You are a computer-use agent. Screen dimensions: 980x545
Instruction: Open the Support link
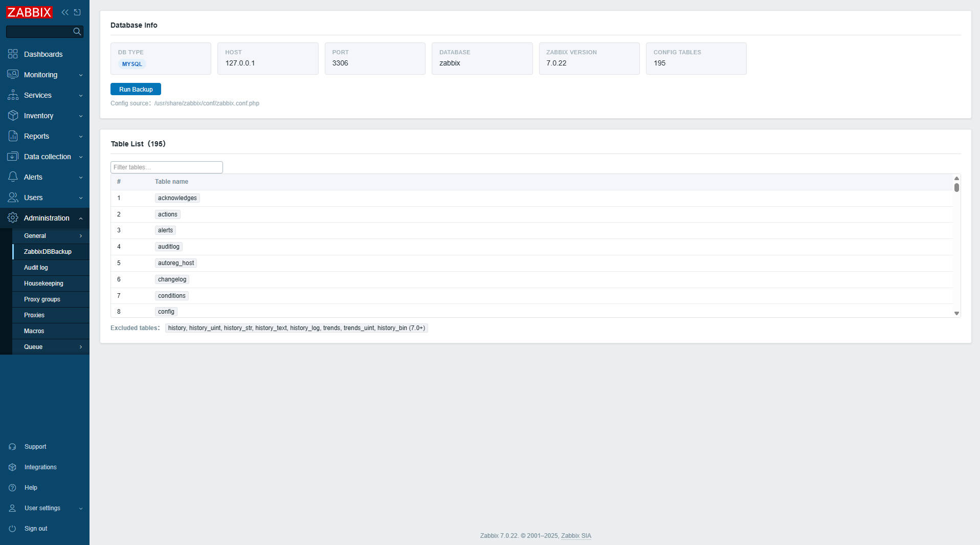pos(35,447)
